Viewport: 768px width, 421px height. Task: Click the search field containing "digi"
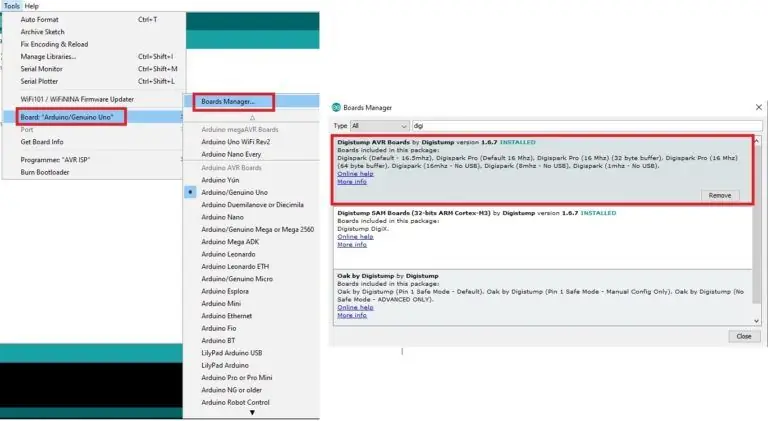click(587, 126)
